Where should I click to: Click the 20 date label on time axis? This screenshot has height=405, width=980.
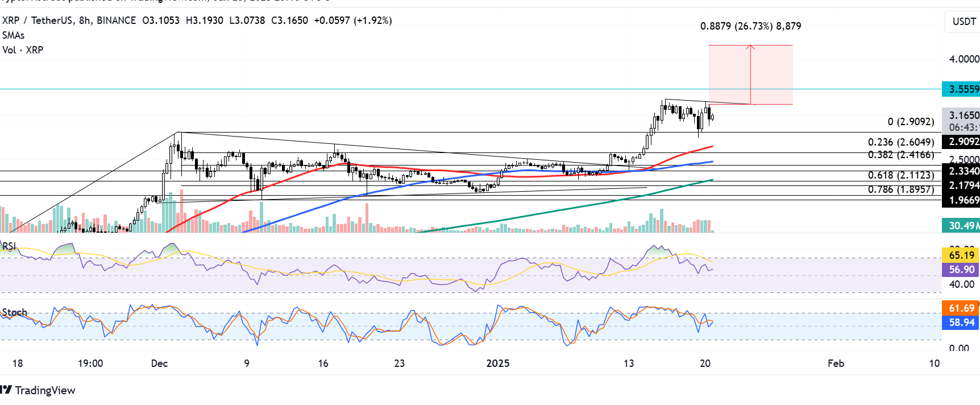[x=705, y=363]
